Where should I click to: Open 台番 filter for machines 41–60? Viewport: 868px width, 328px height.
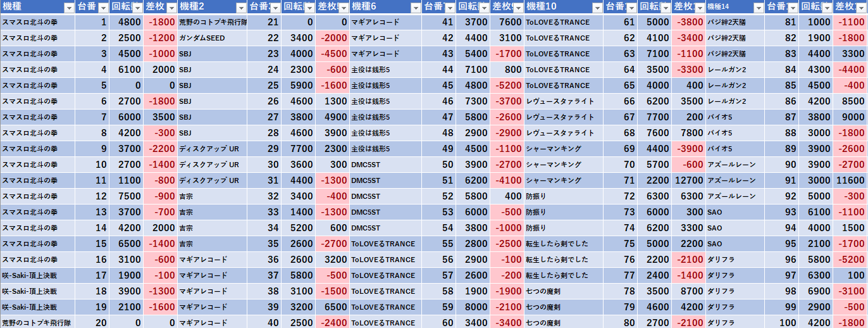(449, 8)
